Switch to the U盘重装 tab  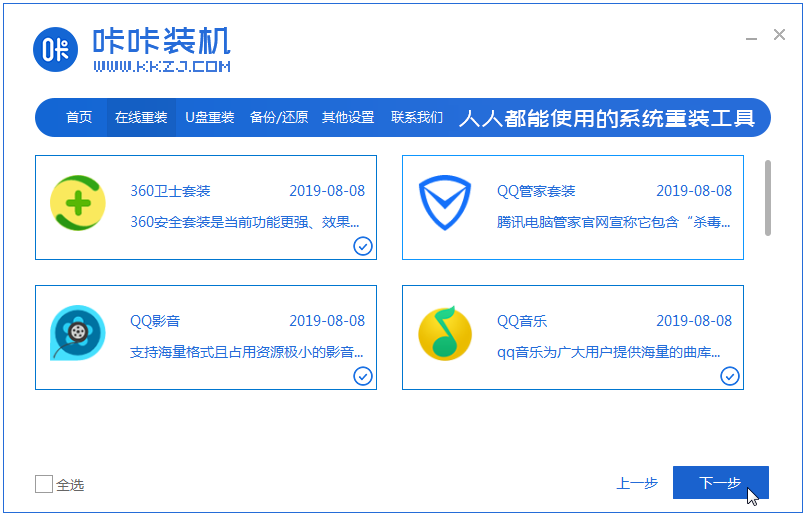210,117
